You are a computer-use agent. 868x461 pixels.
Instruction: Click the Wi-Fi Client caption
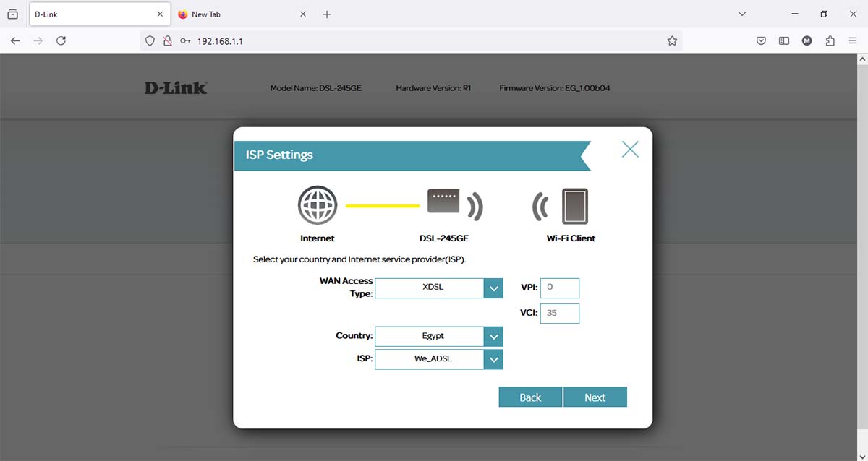(571, 238)
